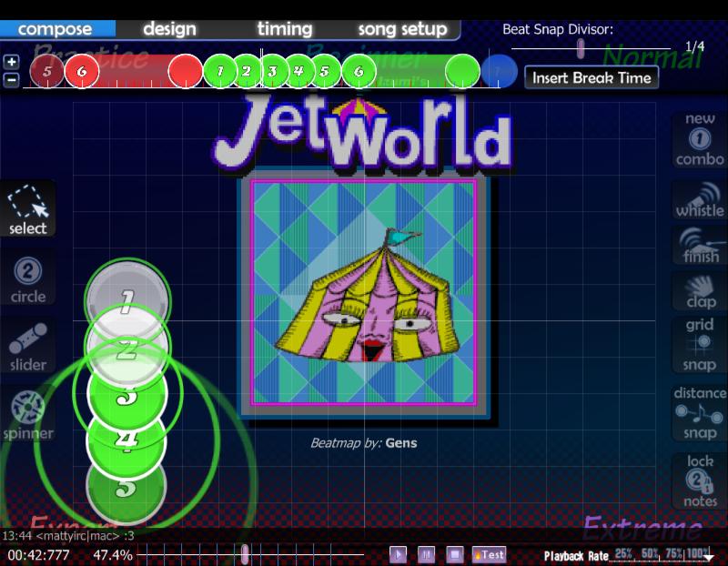This screenshot has height=566, width=728.
Task: Toggle lock notes
Action: pos(700,481)
